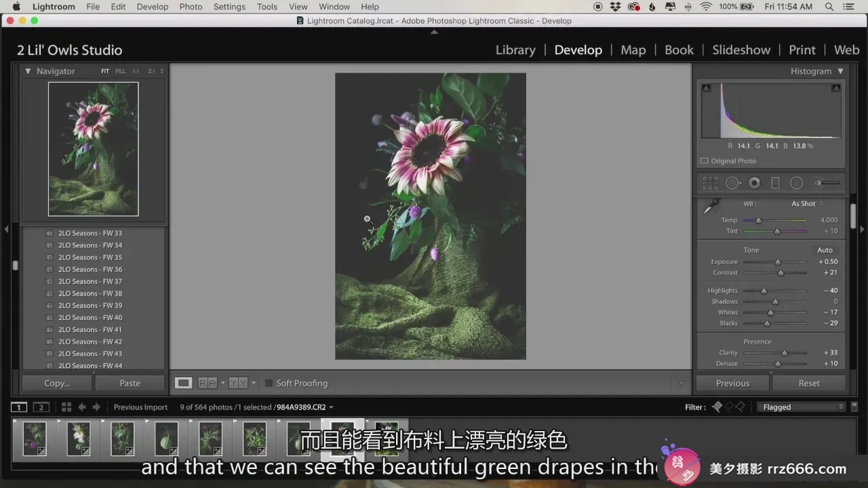Pick the White Balance eyedropper
This screenshot has height=488, width=868.
(712, 206)
